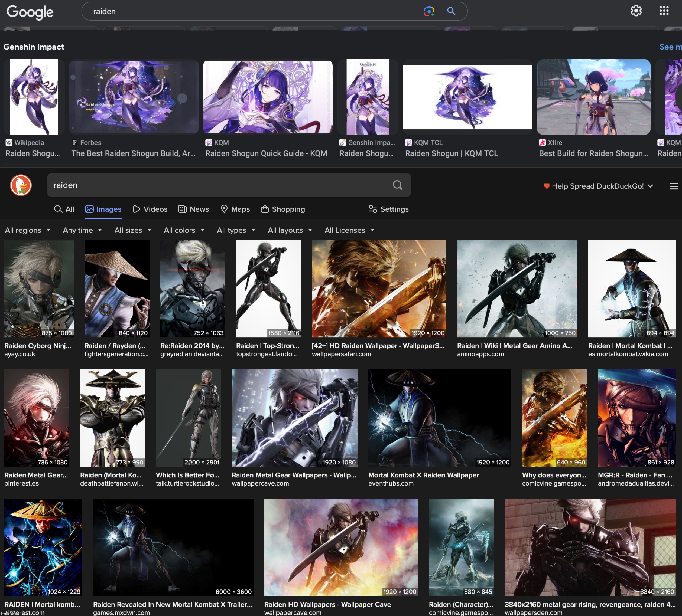Open the Wikipedia Raiden Shogun thumbnail
The height and width of the screenshot is (616, 682).
pos(34,97)
